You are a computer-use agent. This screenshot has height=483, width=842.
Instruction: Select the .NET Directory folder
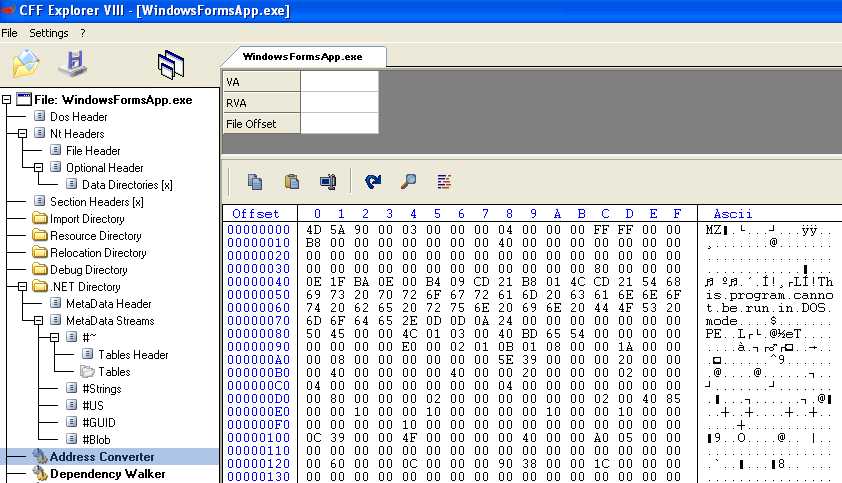tap(85, 287)
